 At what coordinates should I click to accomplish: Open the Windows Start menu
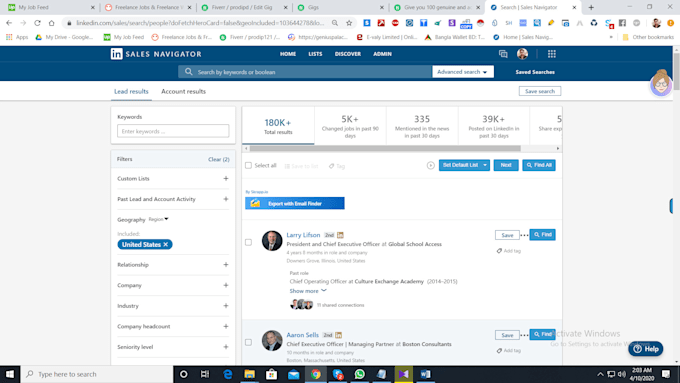coord(10,374)
